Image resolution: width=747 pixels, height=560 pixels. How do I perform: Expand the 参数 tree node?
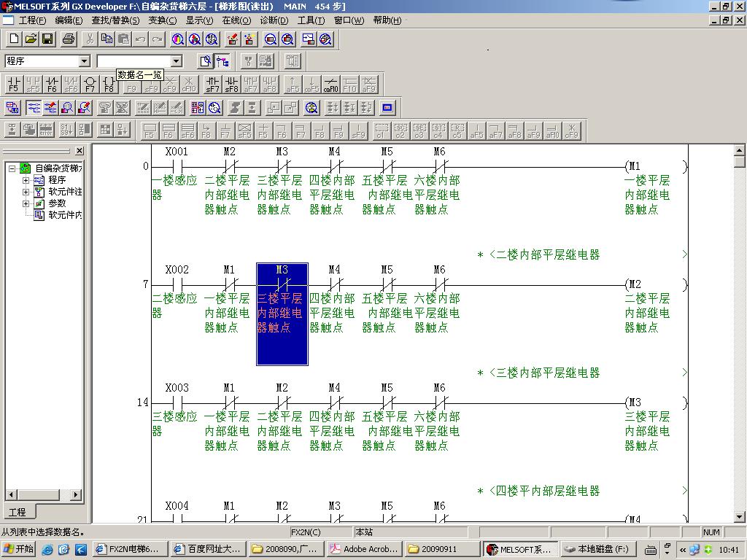click(26, 203)
